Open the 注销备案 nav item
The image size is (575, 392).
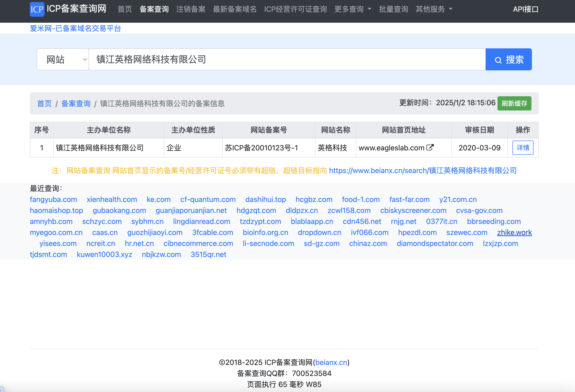click(x=191, y=9)
